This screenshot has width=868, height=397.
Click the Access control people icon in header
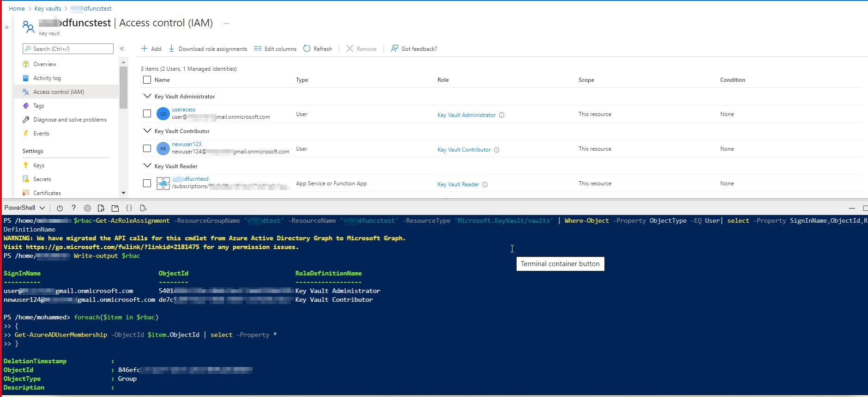[28, 27]
